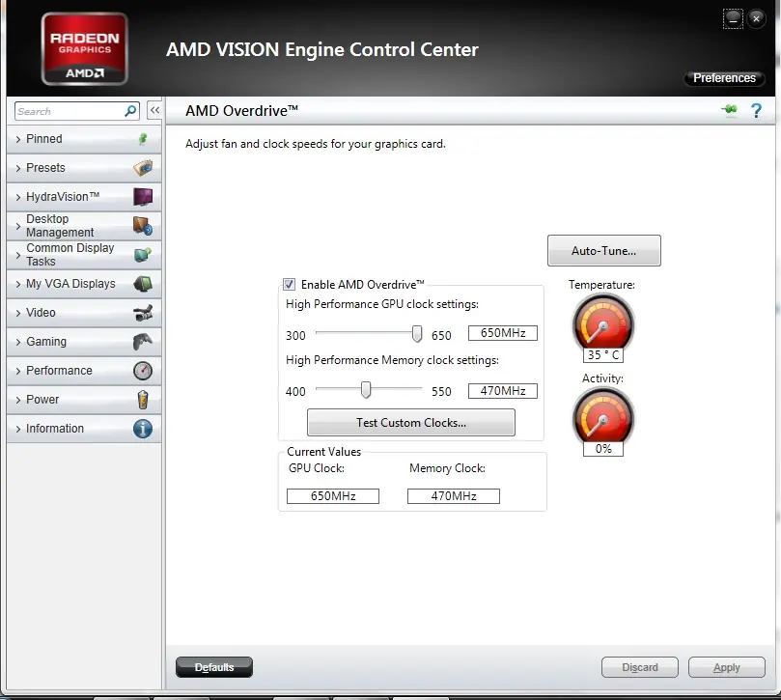Click the Power battery icon
781x700 pixels.
143,400
